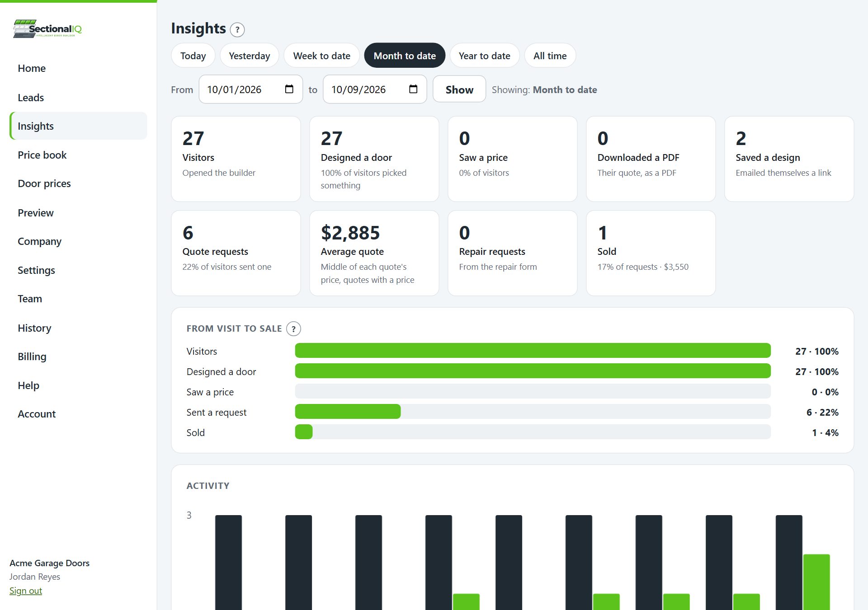
Task: Open the Account page
Action: (78, 414)
